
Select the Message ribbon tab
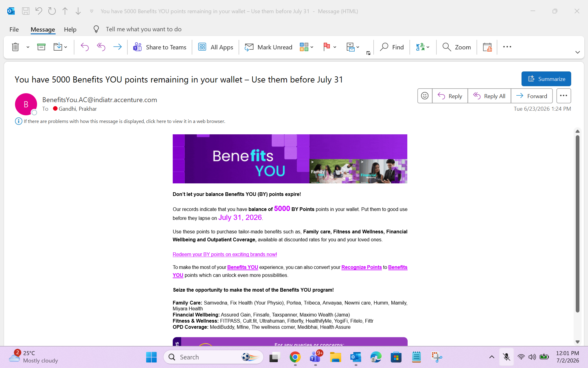[x=43, y=29]
